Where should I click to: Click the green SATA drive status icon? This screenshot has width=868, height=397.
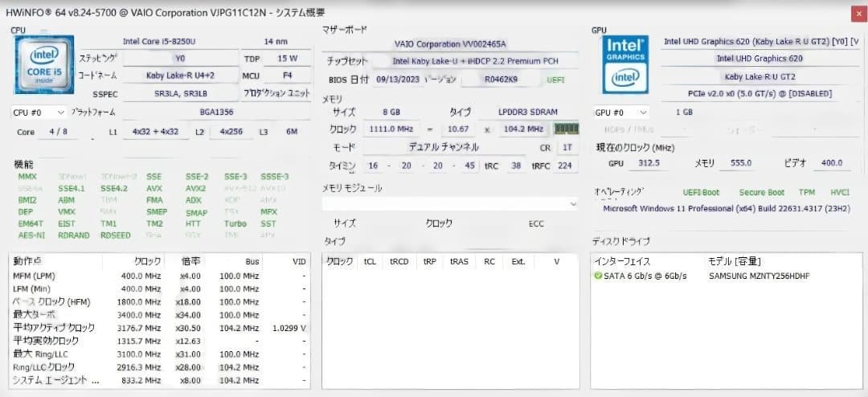[x=598, y=276]
